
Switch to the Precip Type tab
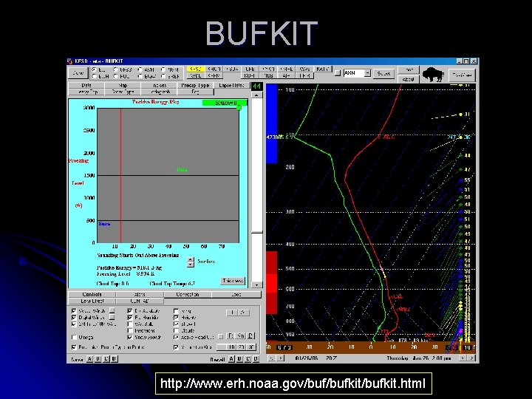click(x=195, y=85)
